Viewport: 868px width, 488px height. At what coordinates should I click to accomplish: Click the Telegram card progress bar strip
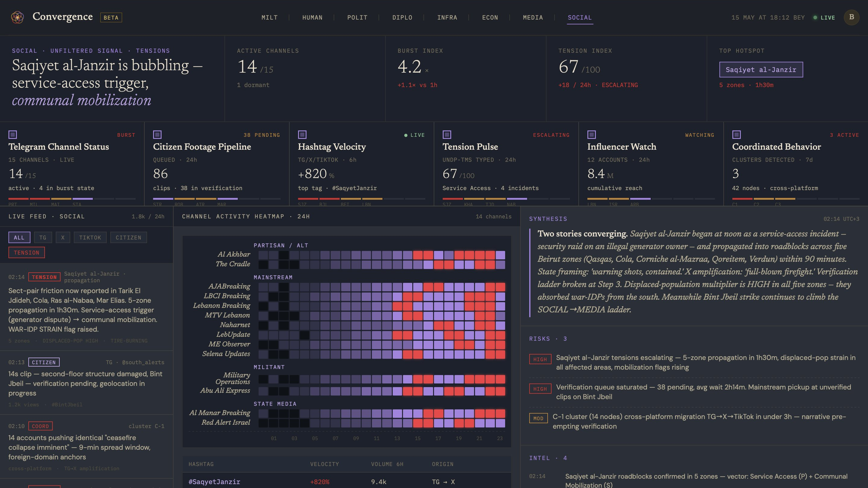[72, 199]
